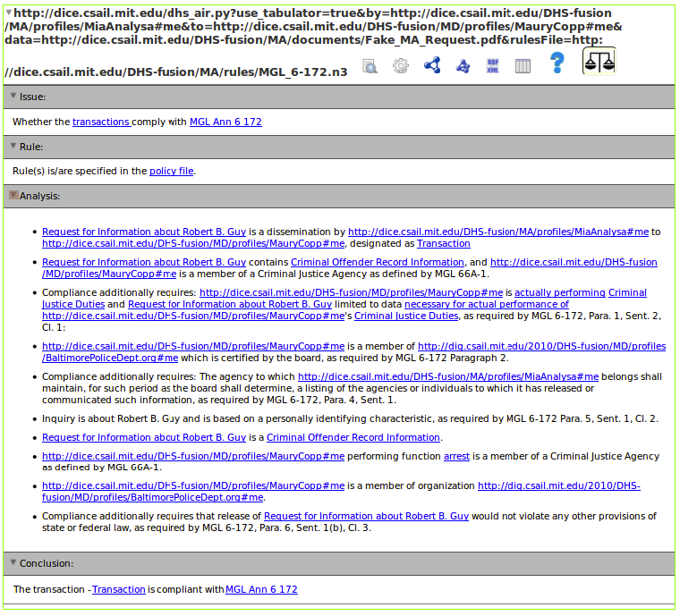Select the scales of justice justification icon
The height and width of the screenshot is (616, 680).
pos(599,61)
